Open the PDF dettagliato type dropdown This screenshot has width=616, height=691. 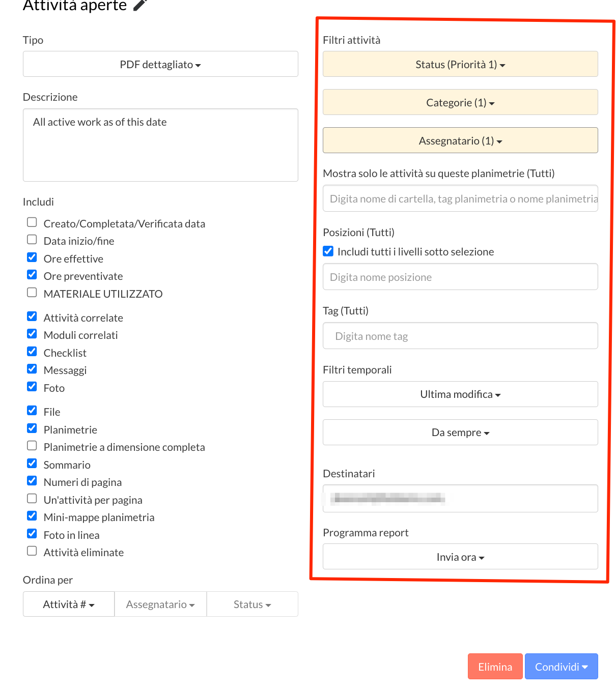(x=160, y=64)
